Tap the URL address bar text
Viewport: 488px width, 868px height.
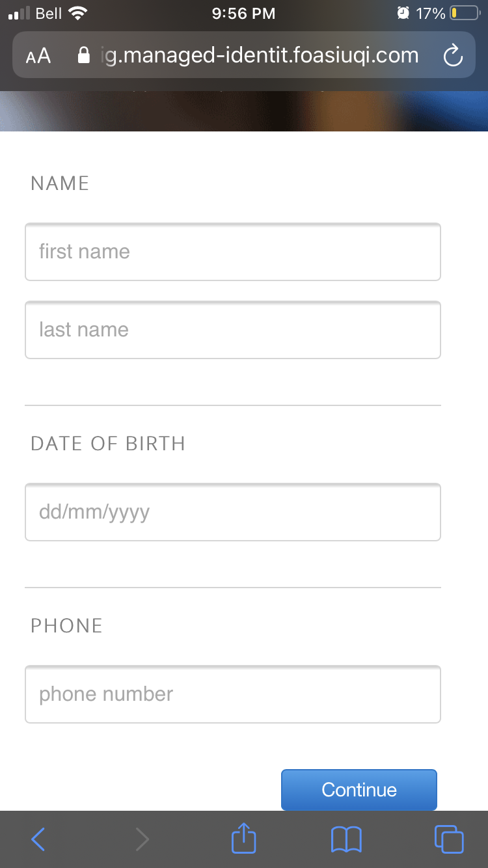pos(260,56)
